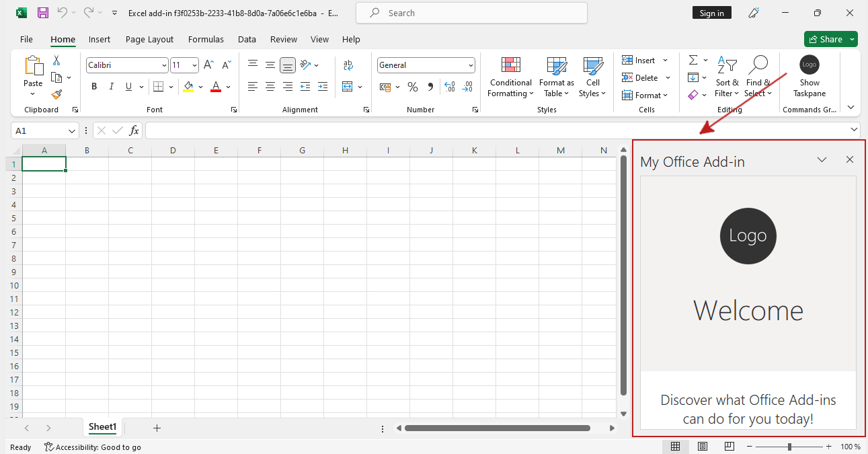Collapse the My Office Add-in pane
868x454 pixels.
[x=822, y=159]
